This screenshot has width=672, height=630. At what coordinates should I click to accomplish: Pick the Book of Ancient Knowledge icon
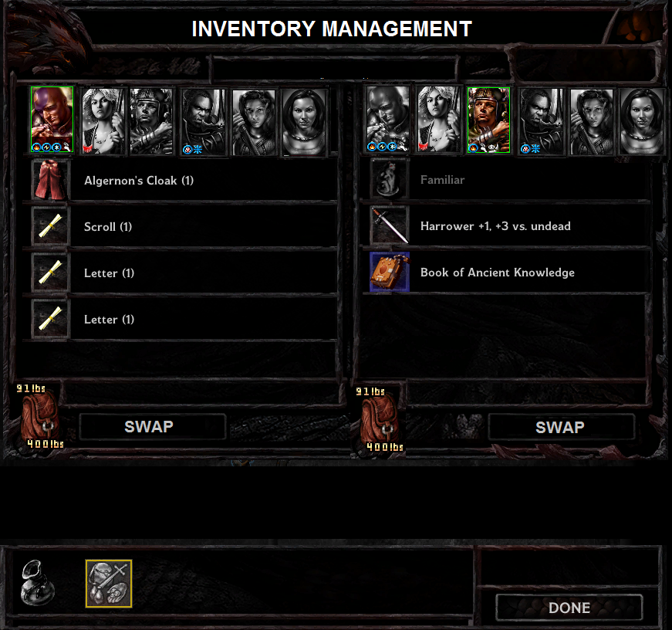tap(390, 272)
